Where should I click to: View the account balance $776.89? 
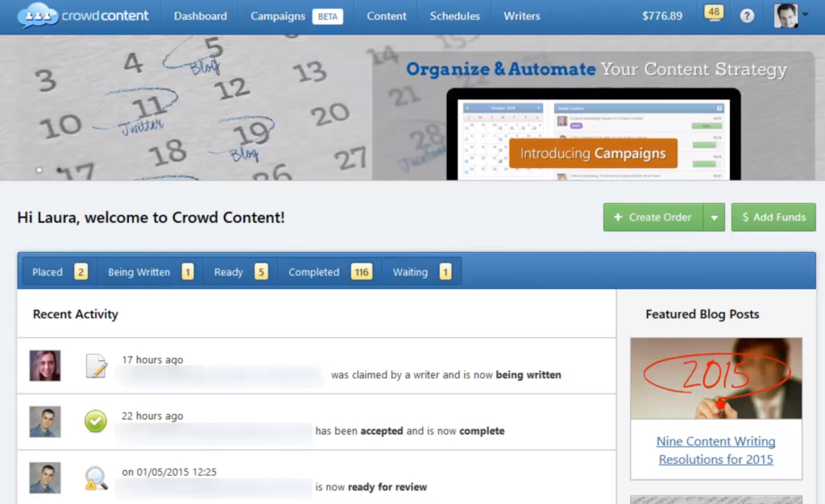coord(662,16)
